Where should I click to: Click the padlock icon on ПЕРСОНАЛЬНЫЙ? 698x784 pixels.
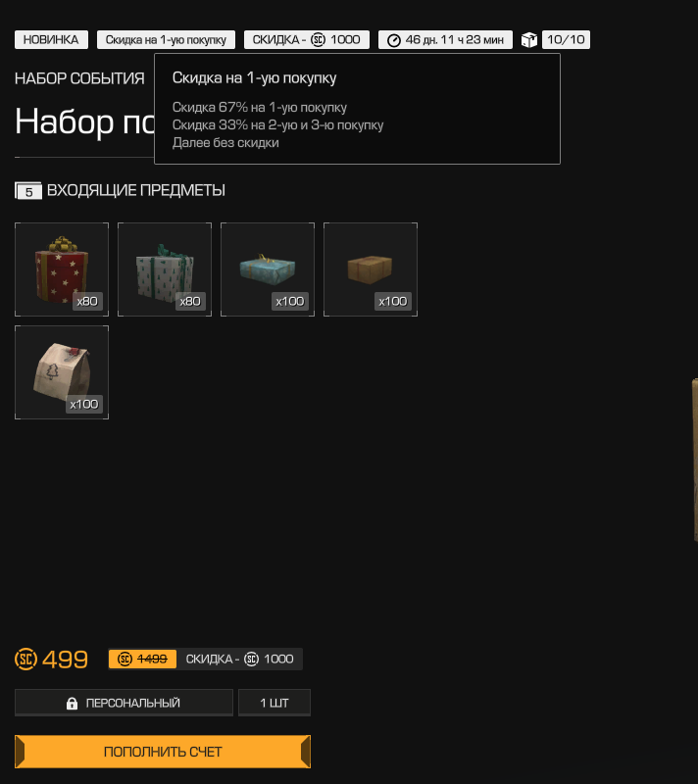click(72, 703)
